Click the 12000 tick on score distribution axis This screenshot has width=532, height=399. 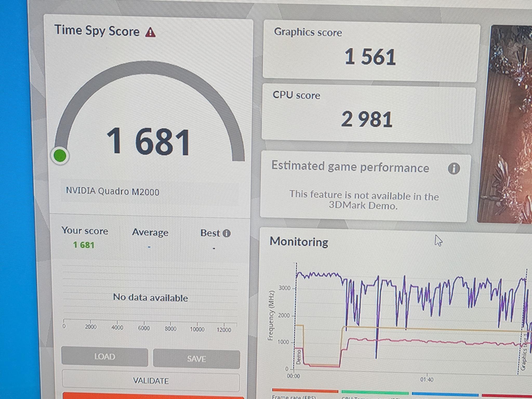224,330
